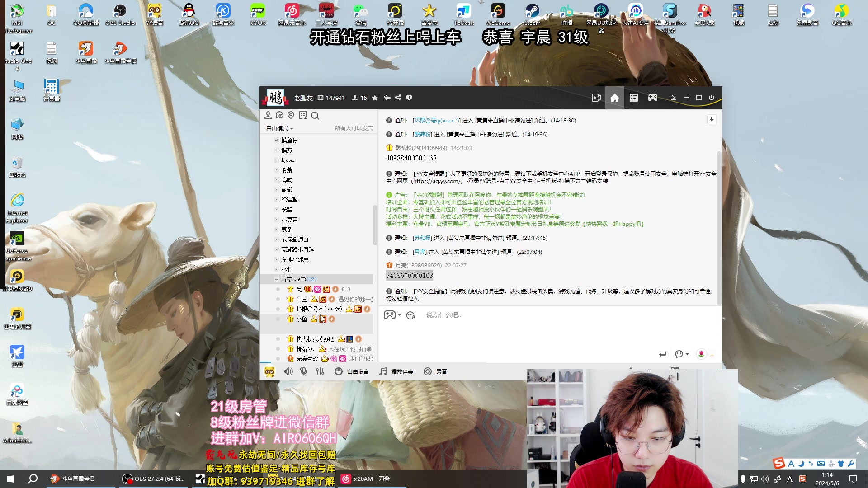
Task: Click the mini-mode arrow icon in title bar
Action: coord(673,98)
